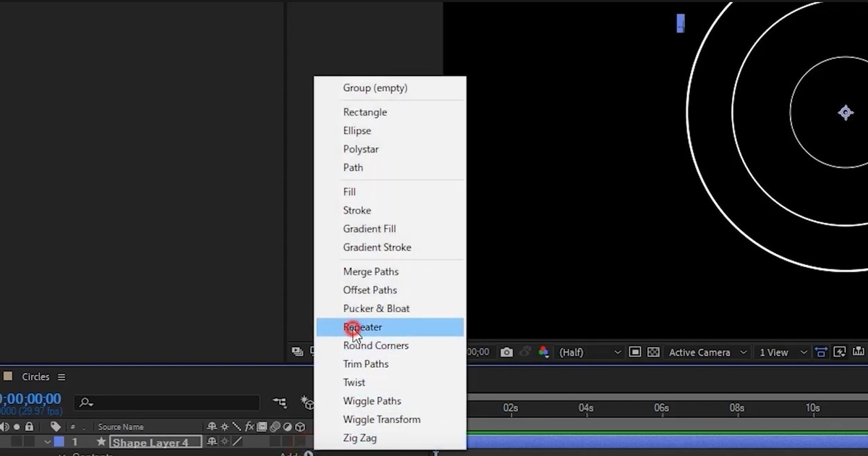The image size is (868, 456).
Task: Open the Show Channel color management icon
Action: (543, 352)
